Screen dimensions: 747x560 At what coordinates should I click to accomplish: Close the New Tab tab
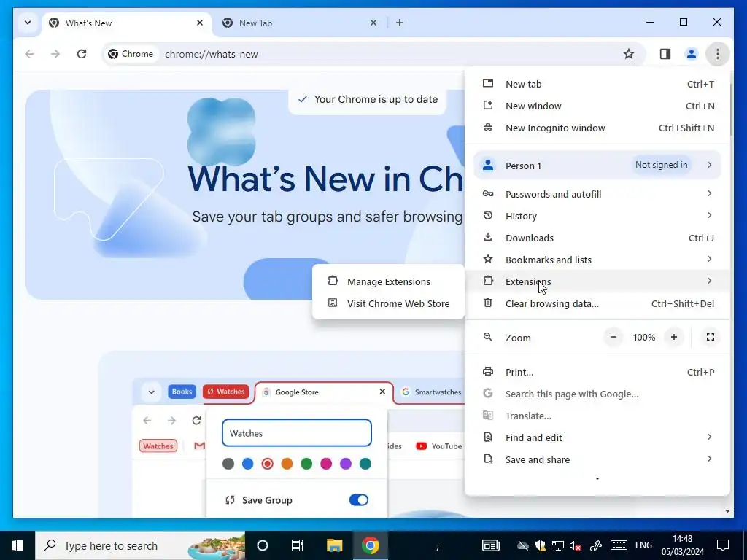373,23
